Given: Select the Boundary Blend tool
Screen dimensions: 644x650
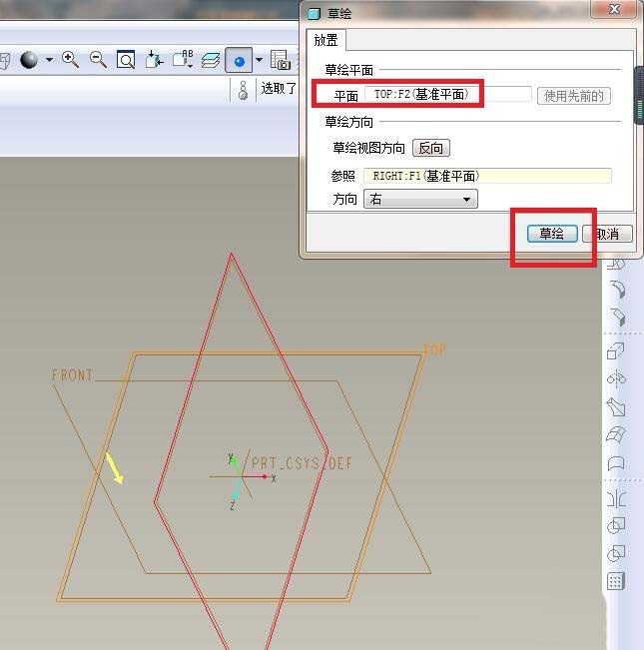Looking at the screenshot, I should (x=616, y=435).
